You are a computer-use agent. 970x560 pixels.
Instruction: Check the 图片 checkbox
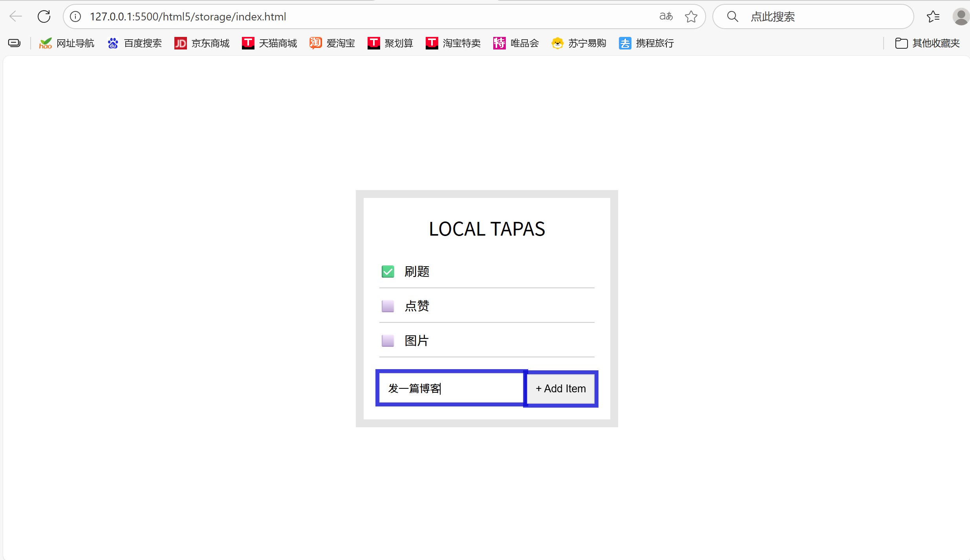[388, 340]
